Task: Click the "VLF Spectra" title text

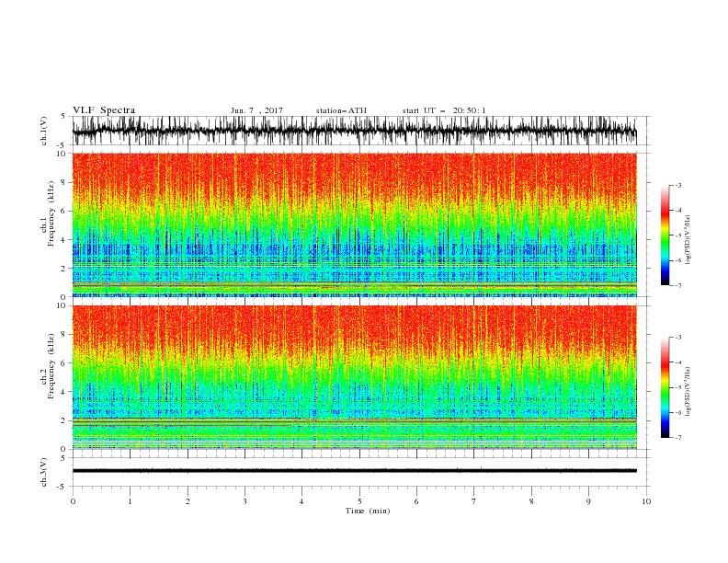Action: (x=104, y=110)
